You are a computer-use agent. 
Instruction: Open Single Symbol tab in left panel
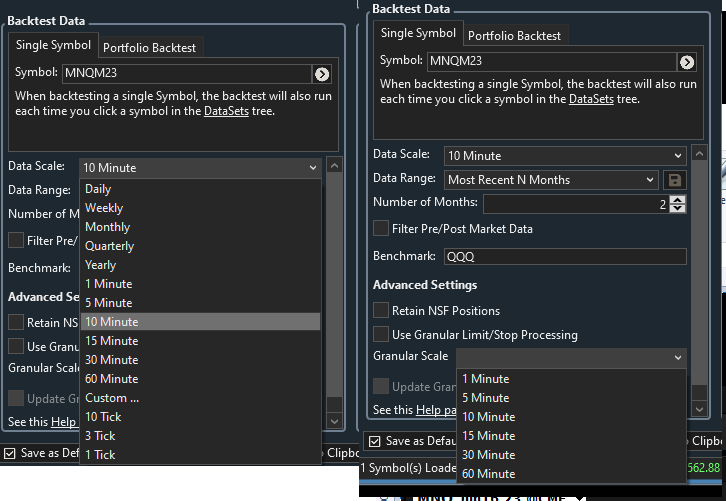[53, 45]
